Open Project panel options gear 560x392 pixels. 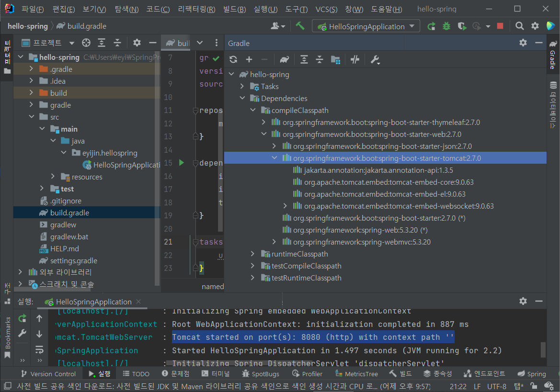coord(137,43)
